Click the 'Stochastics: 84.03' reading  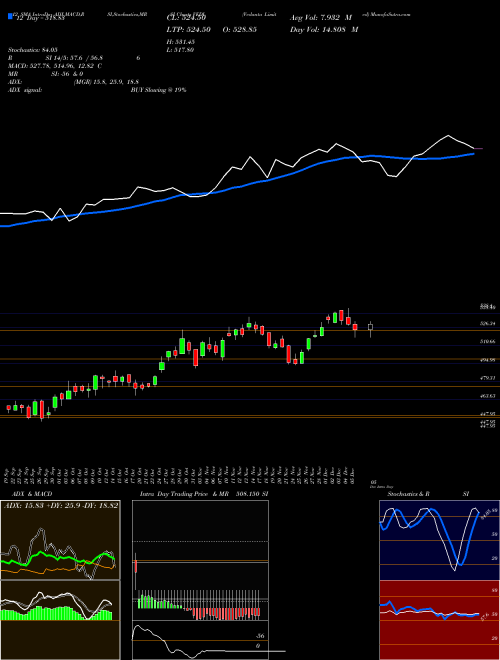32,50
